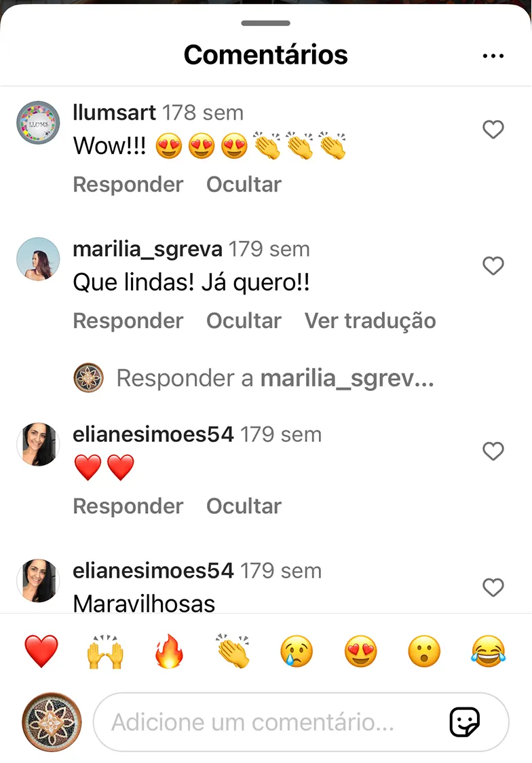
Task: Insert the red heart quick emoji
Action: [x=41, y=651]
